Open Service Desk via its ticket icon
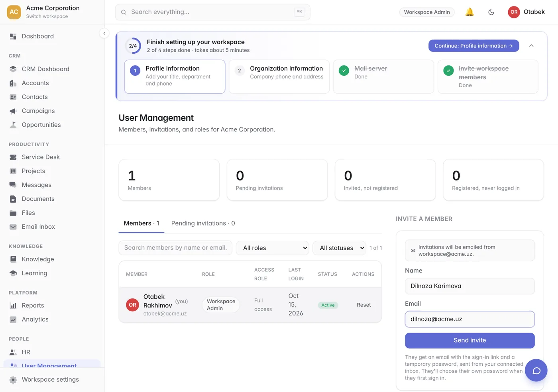Viewport: 558px width, 392px height. click(x=13, y=157)
